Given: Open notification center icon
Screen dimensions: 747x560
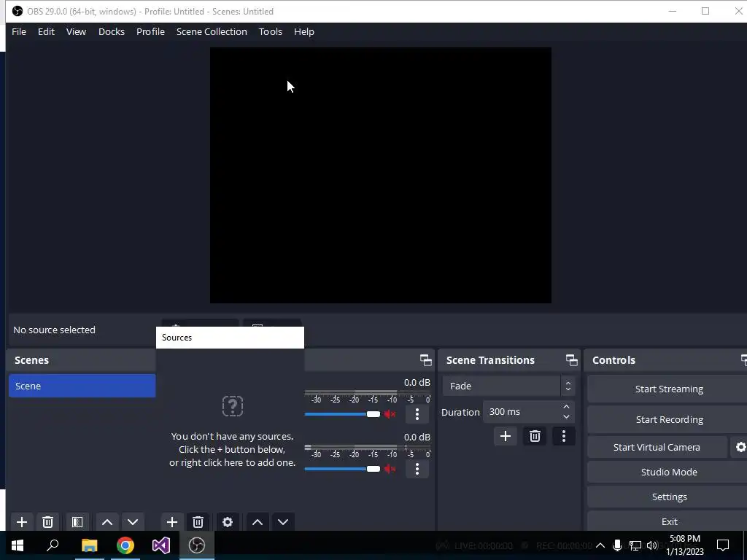Looking at the screenshot, I should point(723,545).
